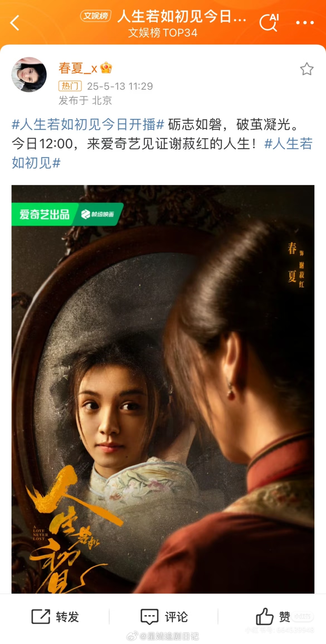Tap the 热门 hot tag
Screen dimensions: 326x644
[x=70, y=86]
